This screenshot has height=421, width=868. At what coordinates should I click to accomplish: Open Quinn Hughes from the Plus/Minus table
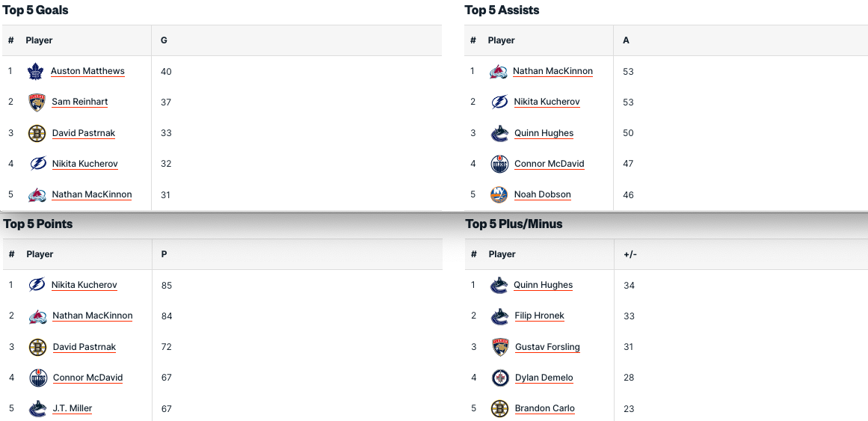pyautogui.click(x=543, y=286)
